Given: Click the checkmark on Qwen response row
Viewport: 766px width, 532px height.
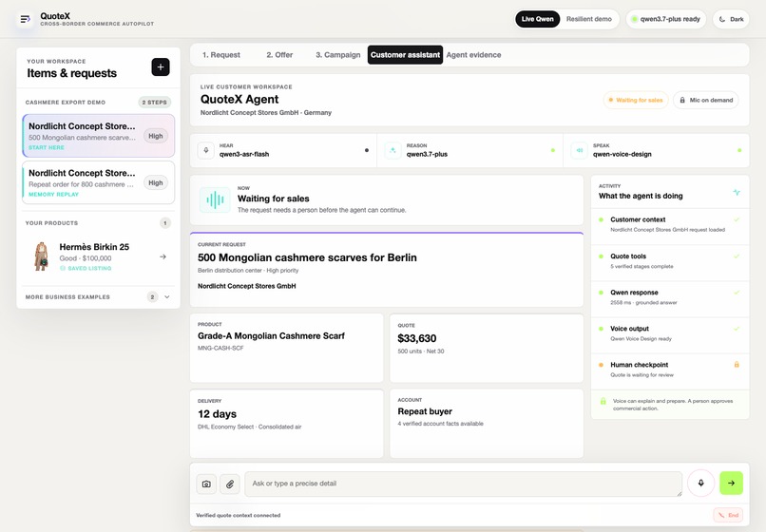Looking at the screenshot, I should click(737, 293).
